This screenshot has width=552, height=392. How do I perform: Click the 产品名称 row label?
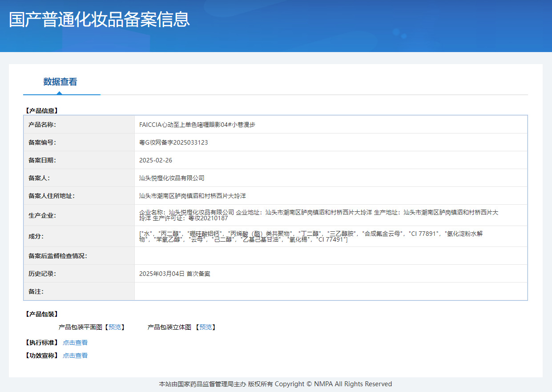[x=42, y=125]
